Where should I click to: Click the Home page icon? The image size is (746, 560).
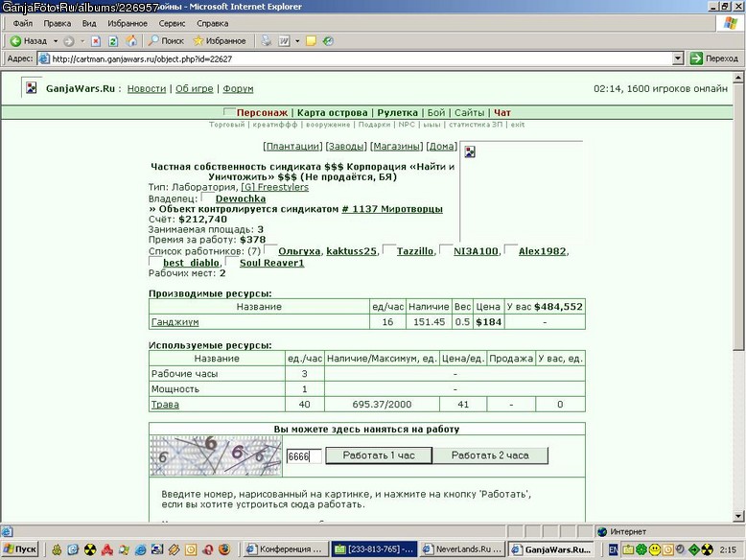click(131, 41)
